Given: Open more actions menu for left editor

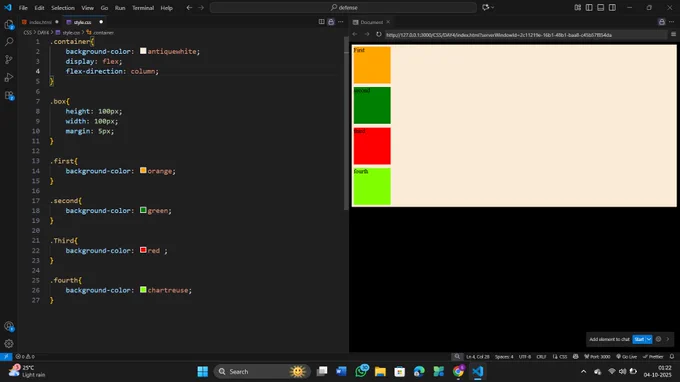Looking at the screenshot, I should point(341,22).
